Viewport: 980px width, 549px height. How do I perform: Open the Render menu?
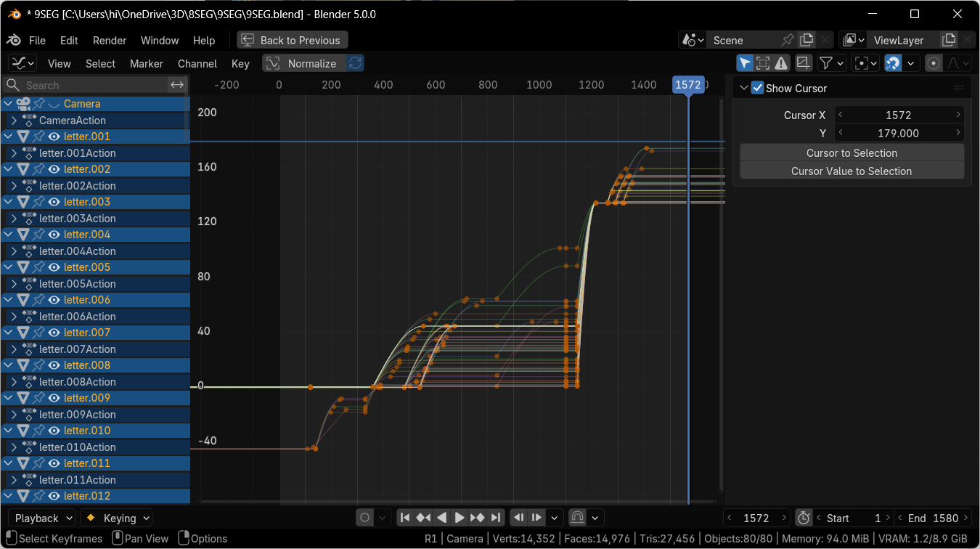click(110, 41)
